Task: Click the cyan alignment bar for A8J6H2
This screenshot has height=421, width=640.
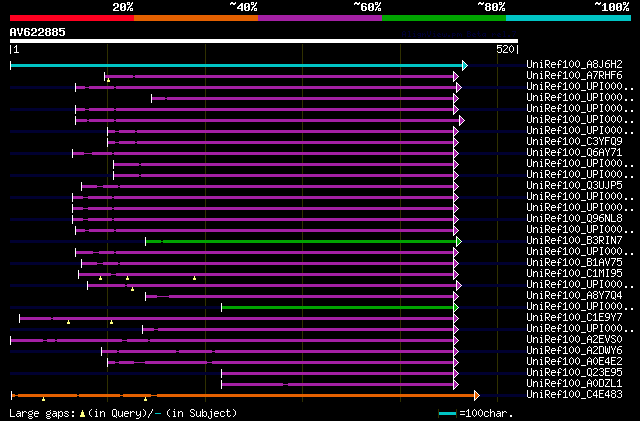Action: coord(237,65)
